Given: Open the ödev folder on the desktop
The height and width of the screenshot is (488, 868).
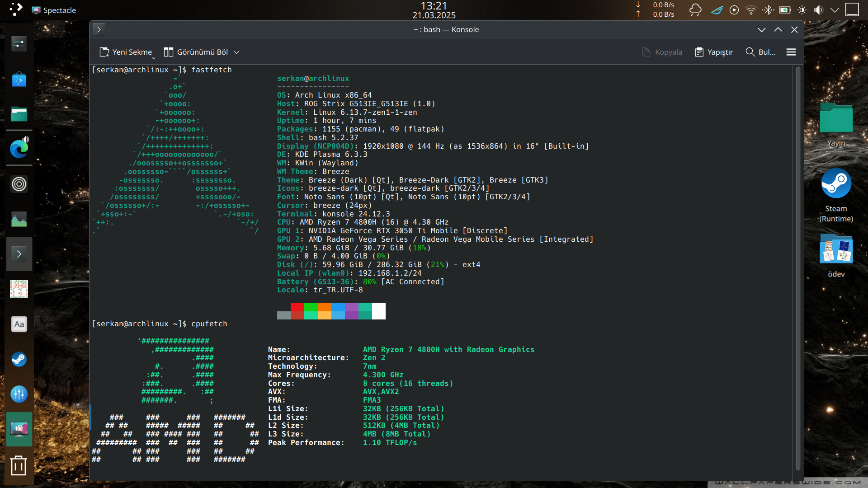Looking at the screenshot, I should [x=836, y=256].
